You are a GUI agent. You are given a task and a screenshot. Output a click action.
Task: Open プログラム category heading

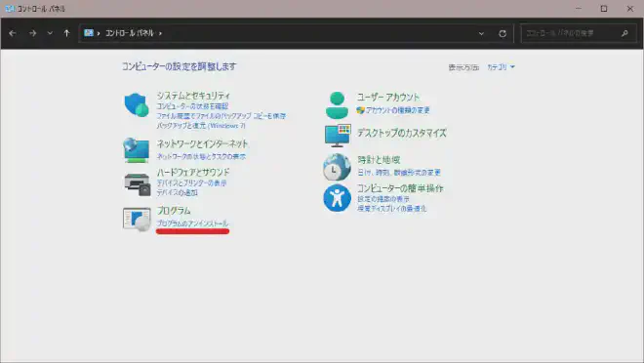[x=174, y=211]
